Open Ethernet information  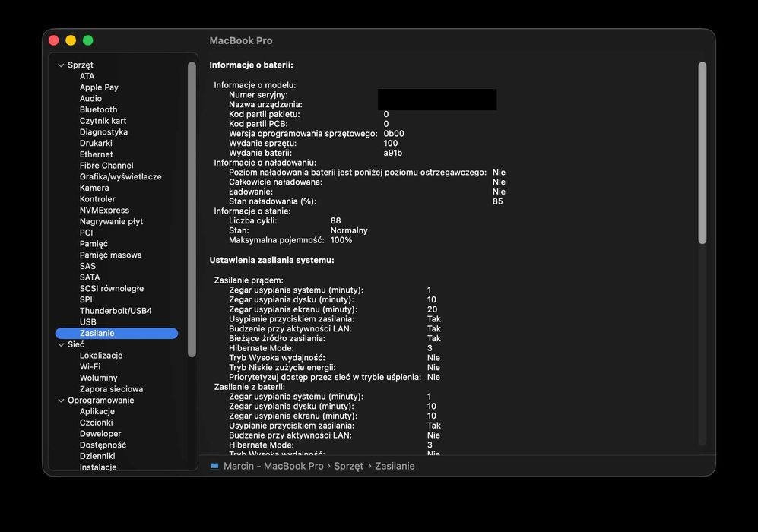coord(97,154)
